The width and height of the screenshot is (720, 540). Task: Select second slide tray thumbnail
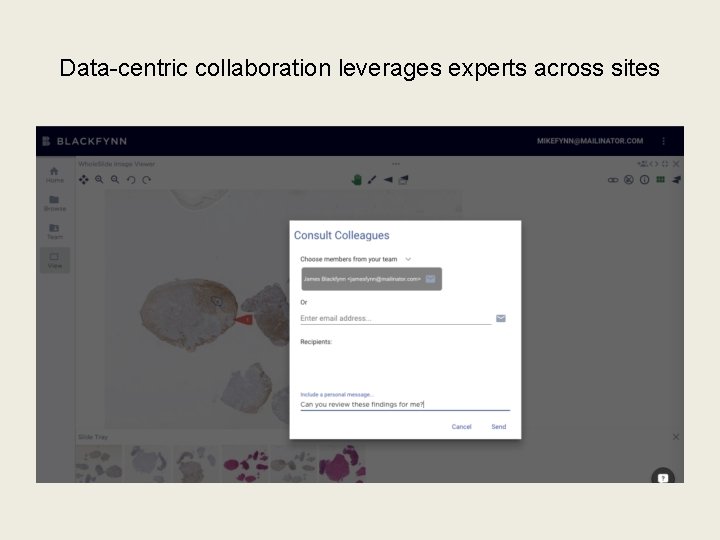[x=148, y=464]
